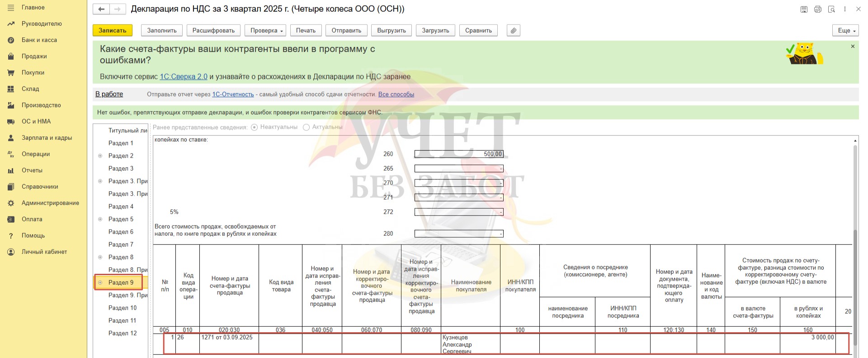Click the Отчеты bar chart icon
Image resolution: width=868 pixels, height=358 pixels.
[x=11, y=171]
